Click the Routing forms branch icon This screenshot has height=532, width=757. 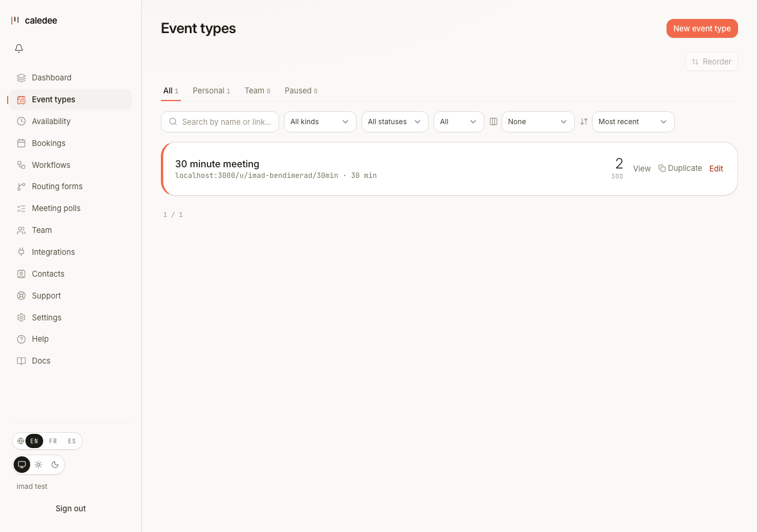click(21, 186)
